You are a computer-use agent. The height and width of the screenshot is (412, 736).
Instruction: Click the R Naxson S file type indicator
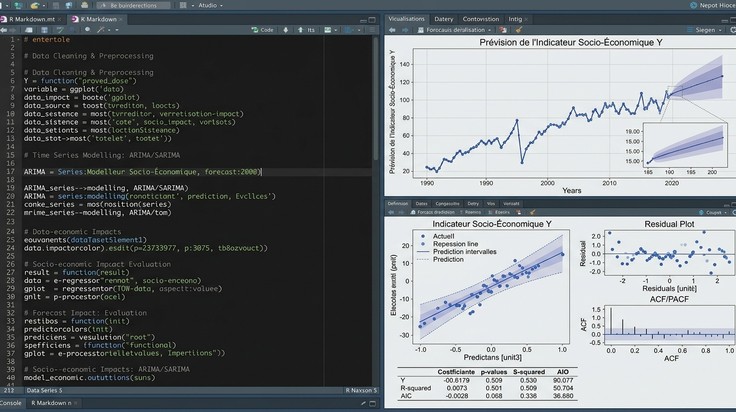[x=361, y=390]
